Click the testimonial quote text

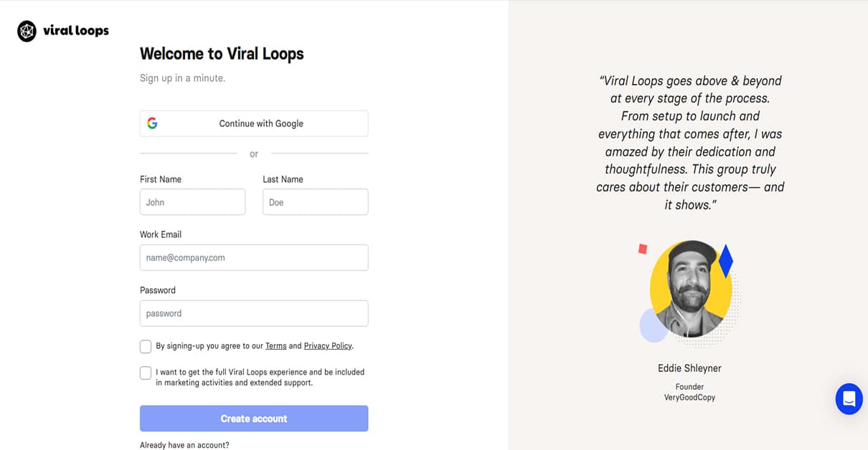coord(689,142)
